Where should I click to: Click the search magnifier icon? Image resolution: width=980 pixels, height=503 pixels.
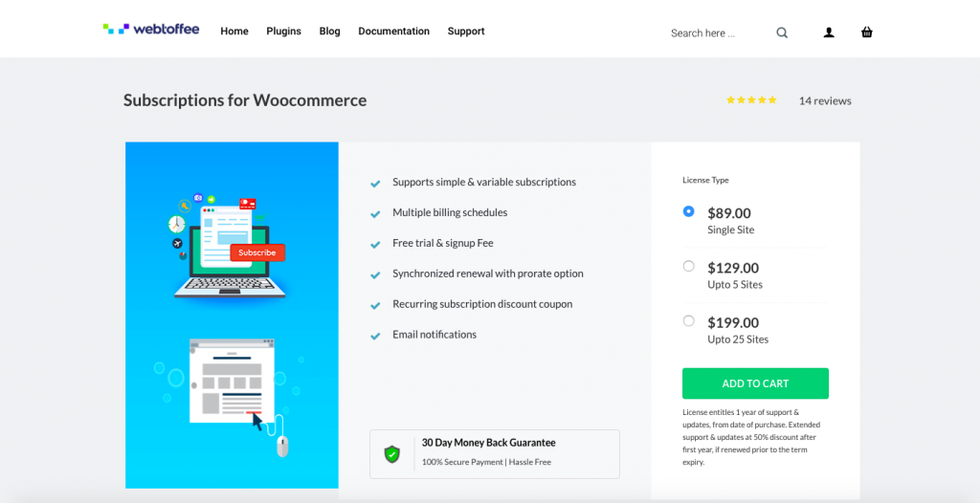(x=782, y=33)
